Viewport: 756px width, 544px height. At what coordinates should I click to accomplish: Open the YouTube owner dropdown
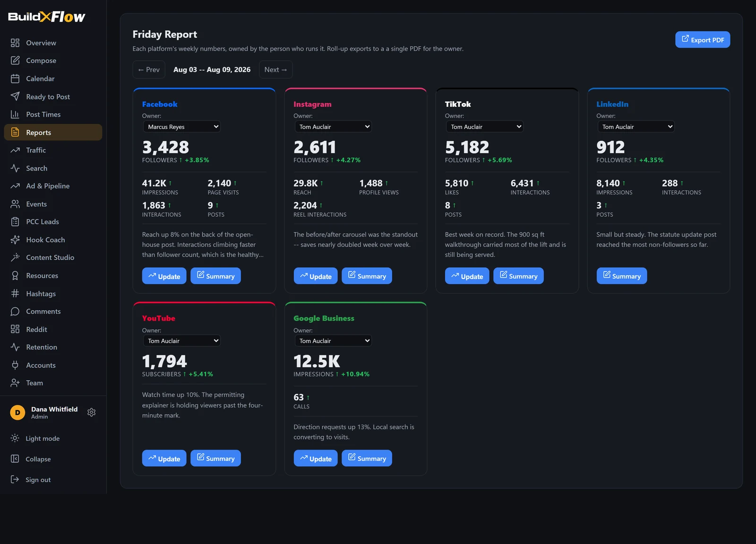(x=182, y=340)
